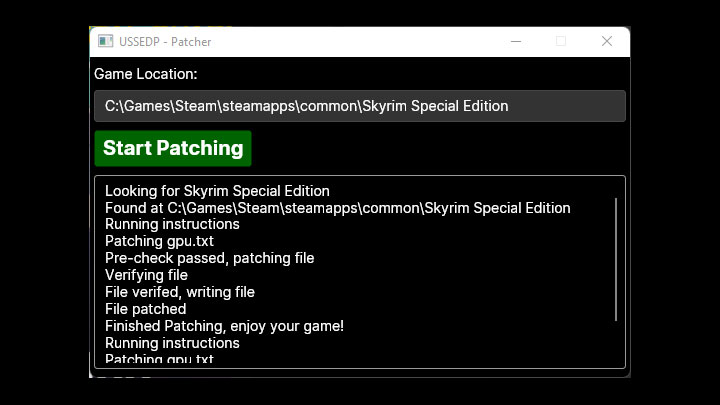
Task: Select 'Finished Patching, enjoy your game!' line
Action: point(224,326)
